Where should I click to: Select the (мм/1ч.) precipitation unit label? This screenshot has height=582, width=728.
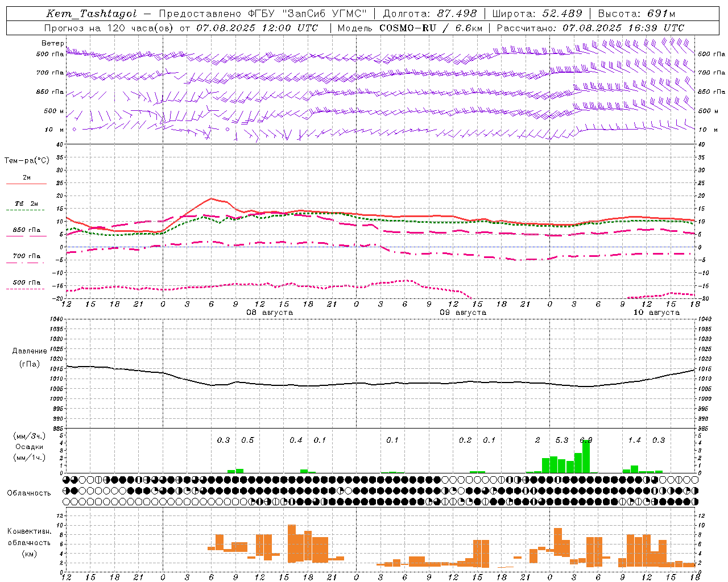click(x=29, y=458)
